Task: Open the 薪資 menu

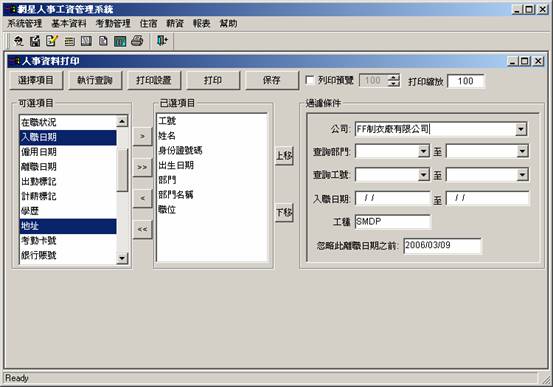Action: (x=175, y=24)
